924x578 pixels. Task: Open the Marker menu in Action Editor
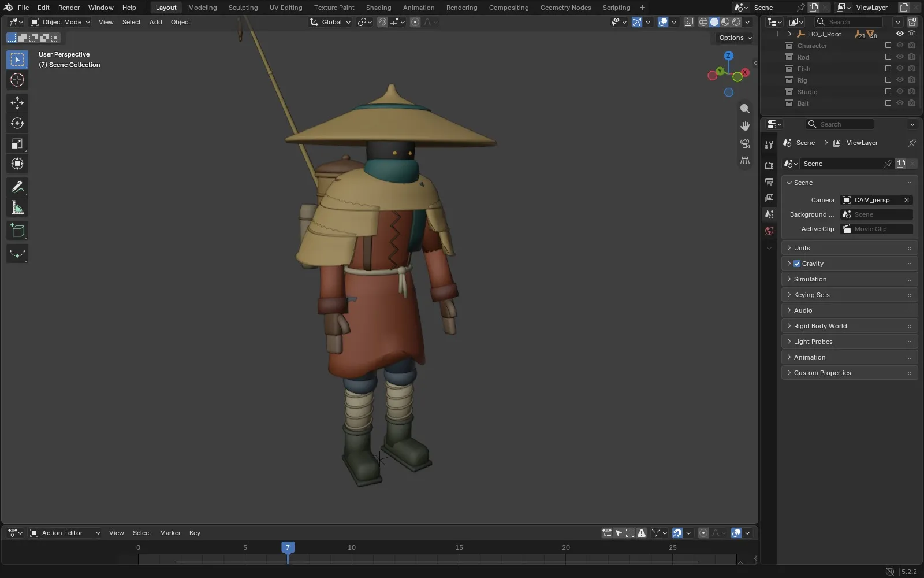click(170, 533)
